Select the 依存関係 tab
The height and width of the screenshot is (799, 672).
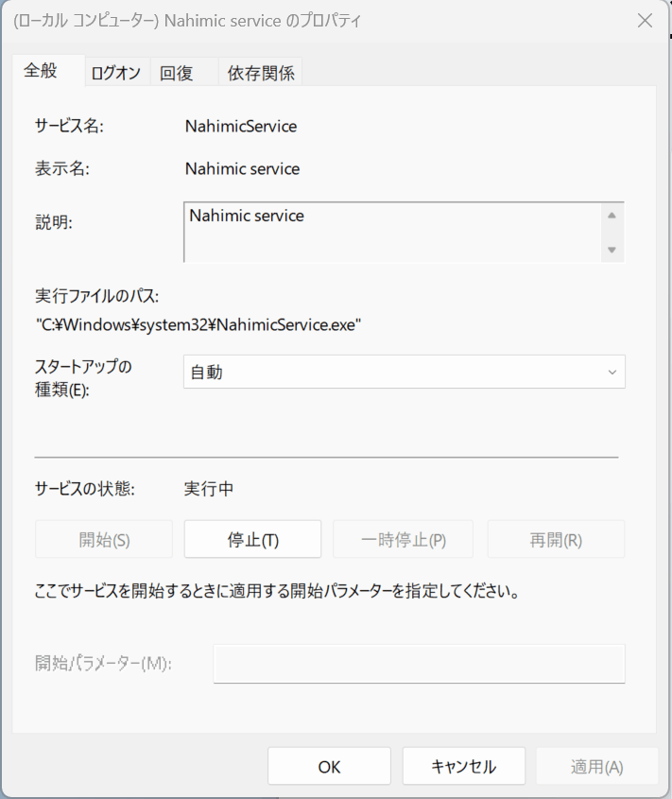tap(260, 73)
